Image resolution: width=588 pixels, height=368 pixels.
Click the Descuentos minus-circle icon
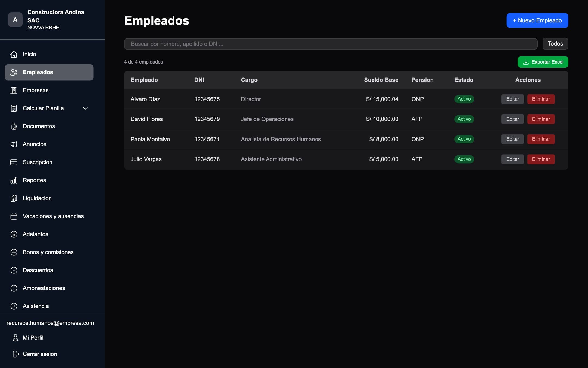[14, 270]
